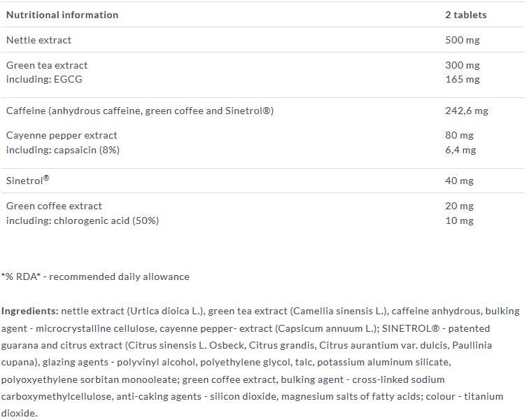This screenshot has height=420, width=529.
Task: Select the 'Green tea extract' row label
Action: pyautogui.click(x=47, y=65)
